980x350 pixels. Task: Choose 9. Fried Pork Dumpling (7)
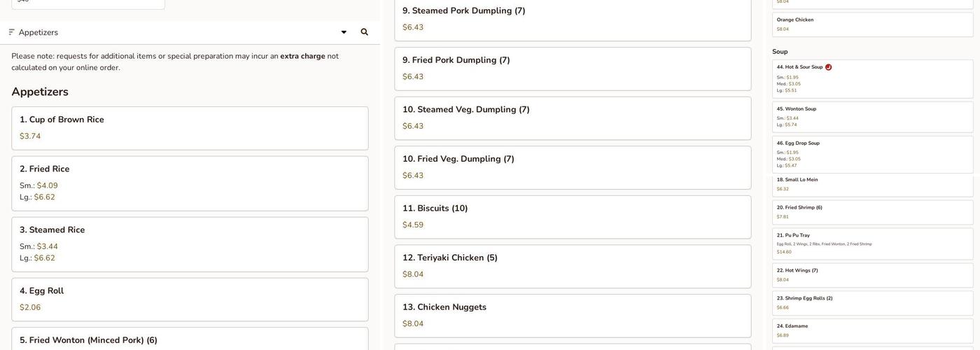(573, 69)
